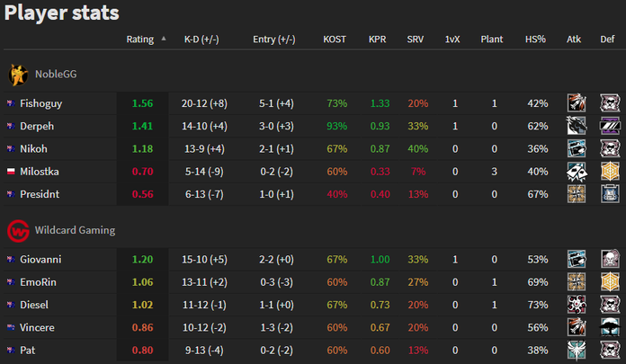Click EmoRin's attacker operator icon

[x=577, y=282]
